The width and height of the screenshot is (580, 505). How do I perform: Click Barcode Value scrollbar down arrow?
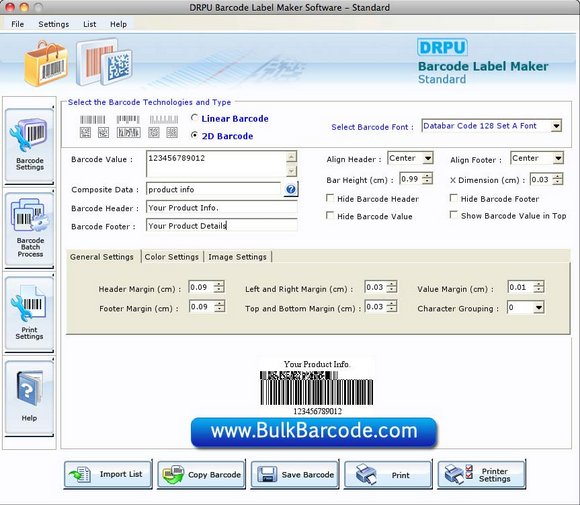click(291, 171)
